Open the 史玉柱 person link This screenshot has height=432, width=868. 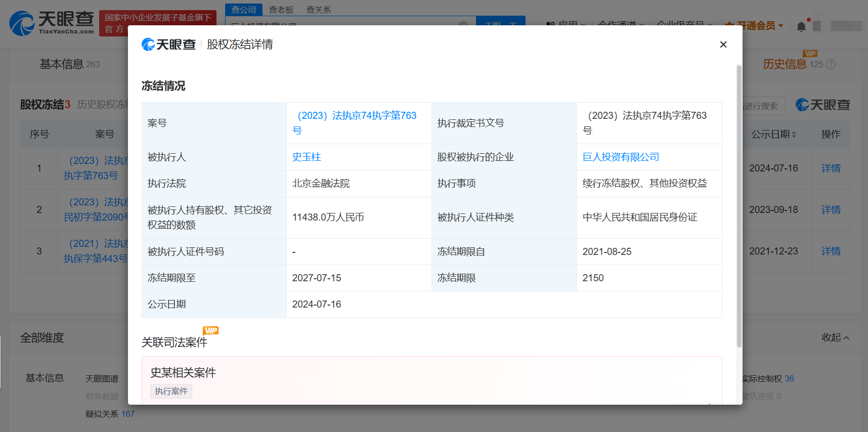click(307, 157)
